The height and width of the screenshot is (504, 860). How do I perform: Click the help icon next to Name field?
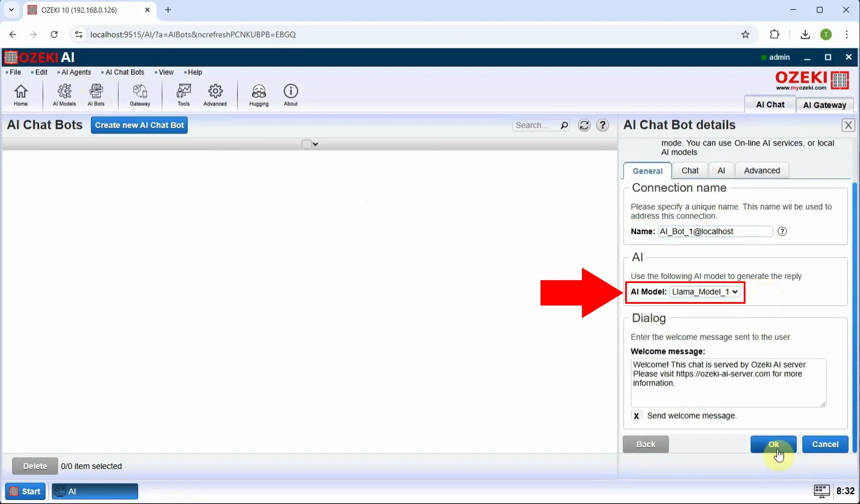pos(782,231)
